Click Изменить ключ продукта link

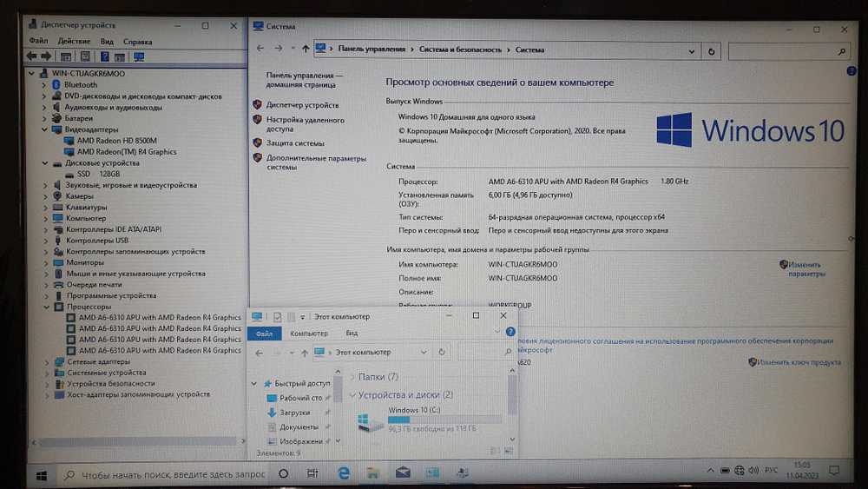click(x=799, y=362)
